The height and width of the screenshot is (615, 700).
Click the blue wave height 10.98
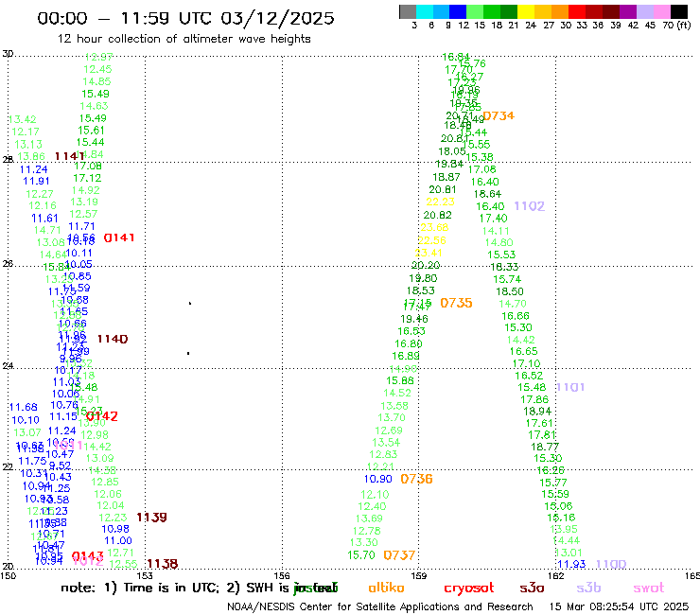tap(115, 529)
